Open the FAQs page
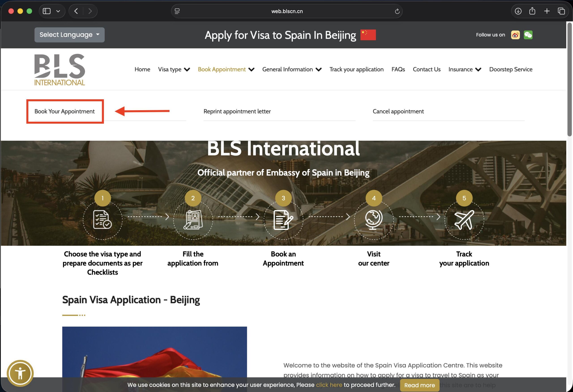Image resolution: width=573 pixels, height=392 pixels. pos(398,70)
